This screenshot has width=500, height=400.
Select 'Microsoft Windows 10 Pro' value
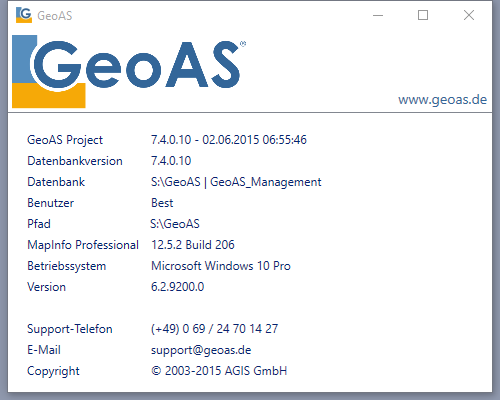[221, 266]
